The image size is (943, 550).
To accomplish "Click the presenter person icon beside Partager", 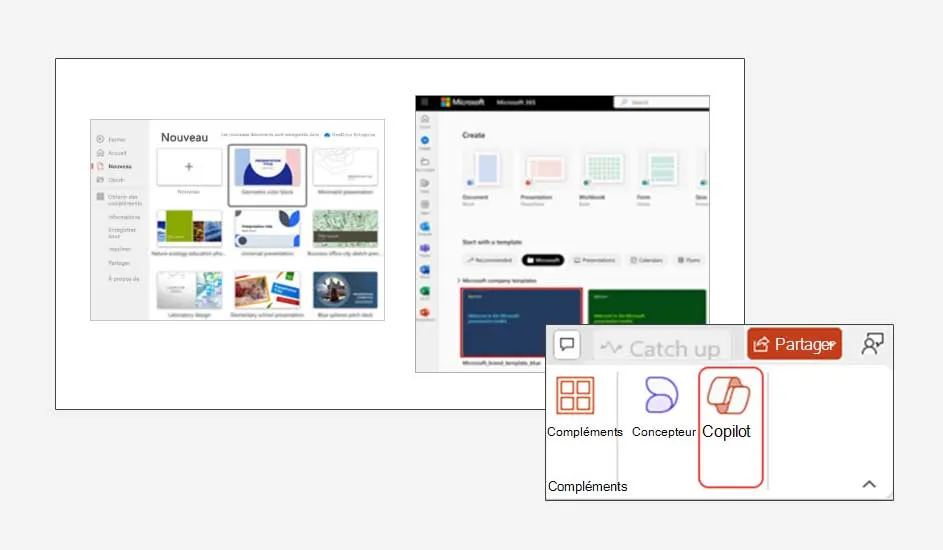I will click(x=872, y=345).
